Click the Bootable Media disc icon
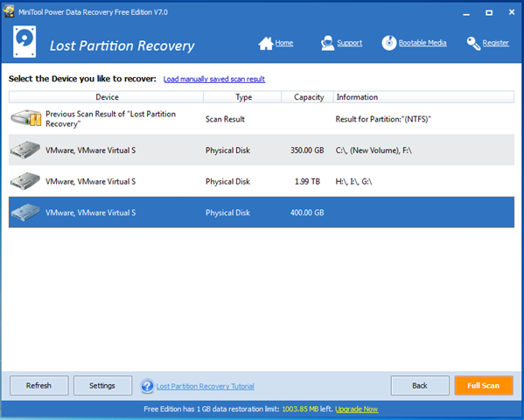The height and width of the screenshot is (420, 524). click(x=389, y=43)
